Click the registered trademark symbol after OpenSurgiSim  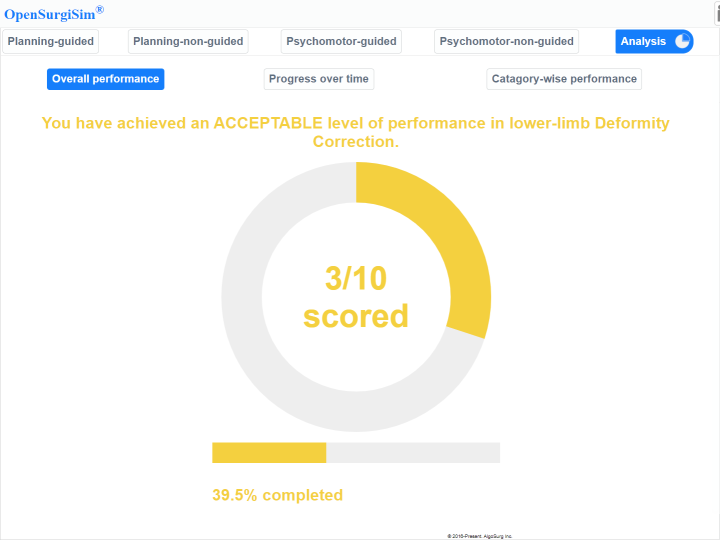click(99, 10)
